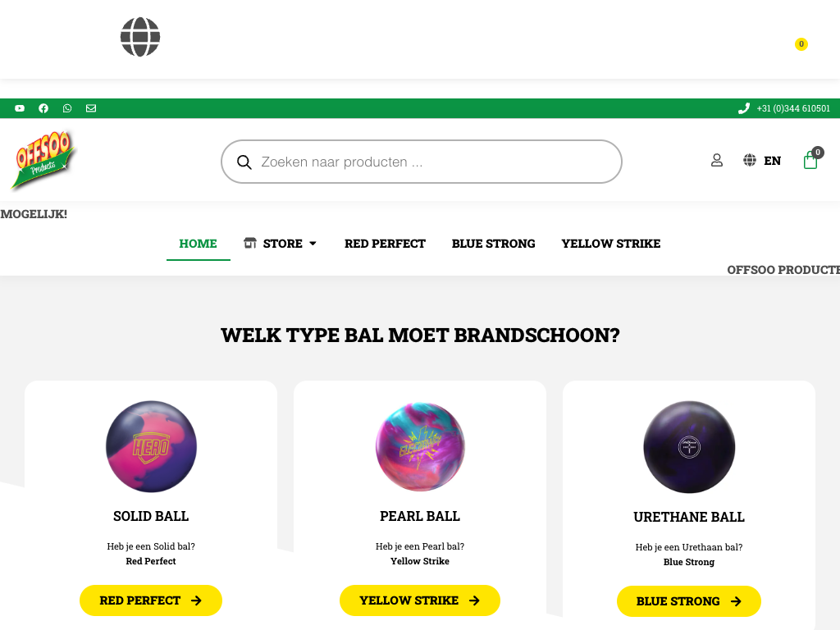This screenshot has height=630, width=840.
Task: Open the Facebook page icon
Action: (x=43, y=108)
